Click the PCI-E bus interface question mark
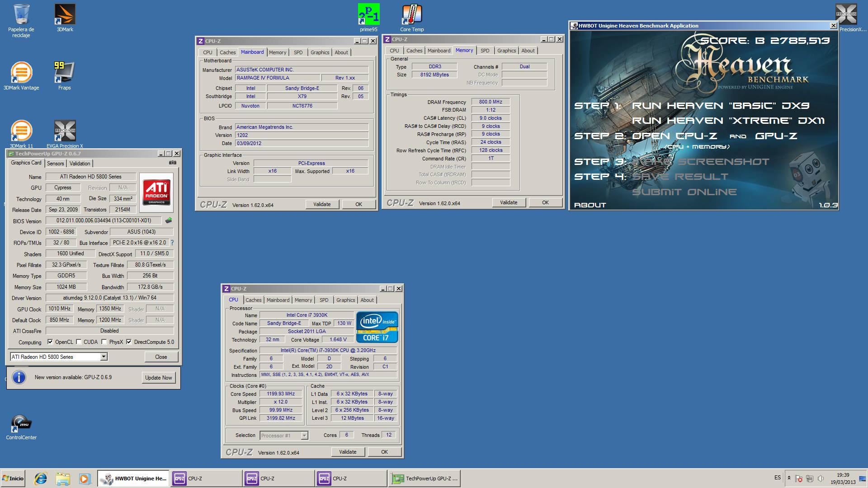The image size is (868, 488). coord(172,243)
